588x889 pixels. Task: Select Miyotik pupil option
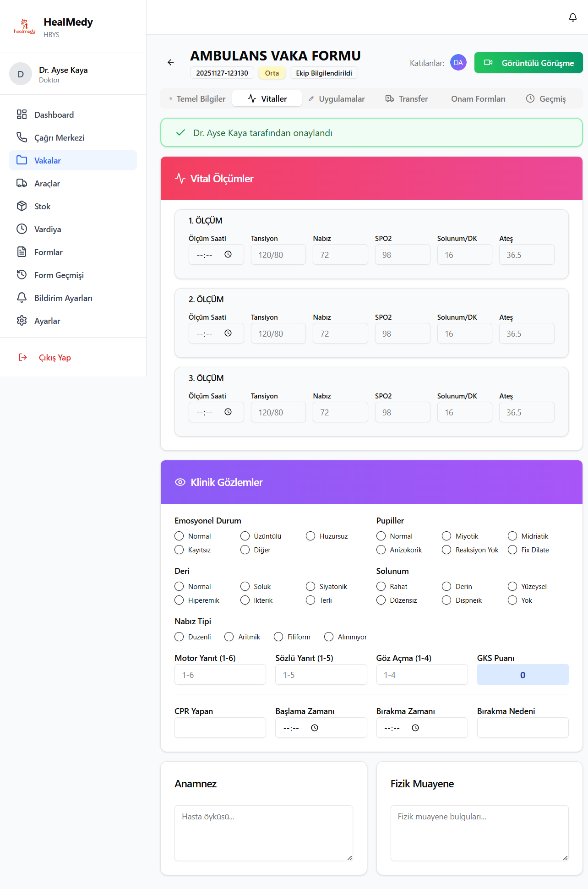click(446, 536)
